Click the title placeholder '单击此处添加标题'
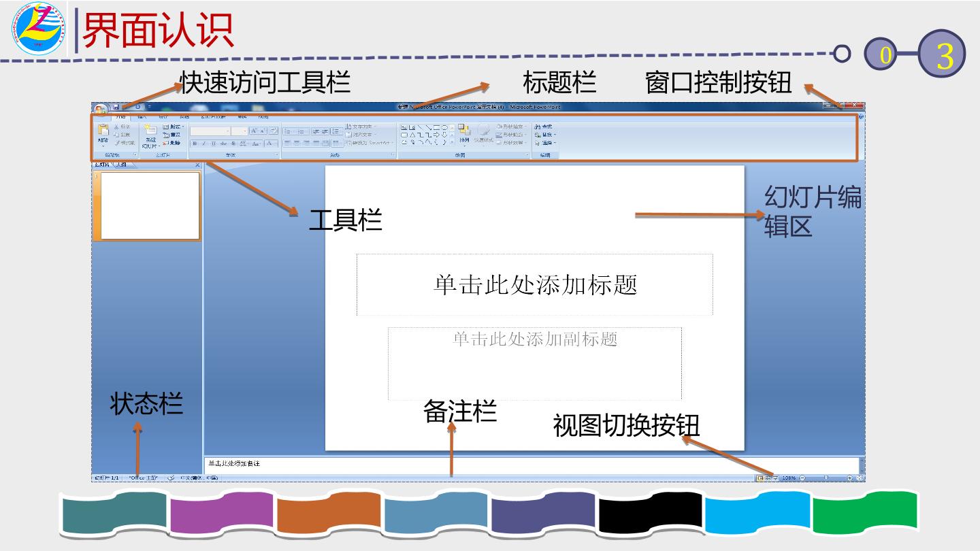 [x=534, y=284]
